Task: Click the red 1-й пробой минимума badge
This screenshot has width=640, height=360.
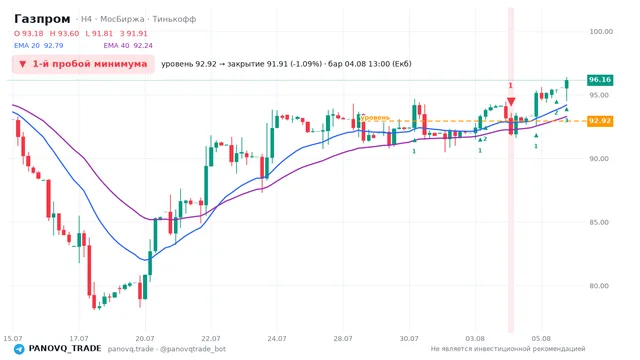Action: pos(83,64)
